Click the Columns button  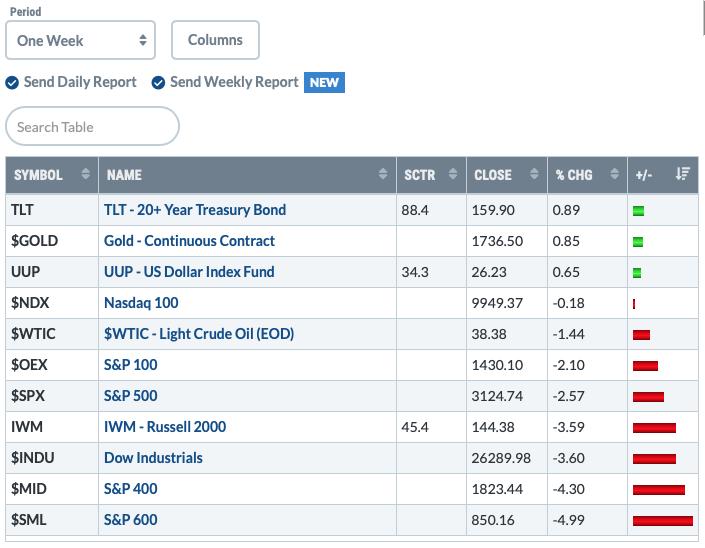[x=215, y=40]
